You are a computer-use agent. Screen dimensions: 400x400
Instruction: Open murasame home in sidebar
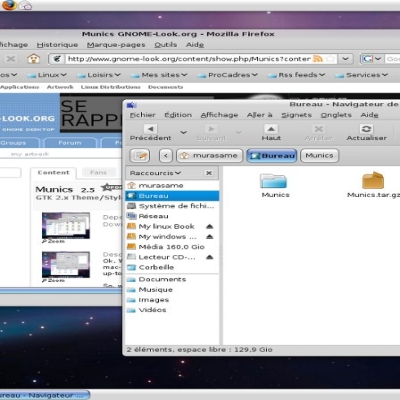point(172,185)
